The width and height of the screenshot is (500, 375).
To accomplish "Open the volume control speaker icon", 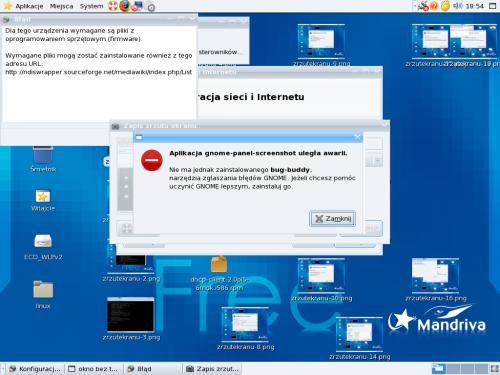I will click(458, 6).
